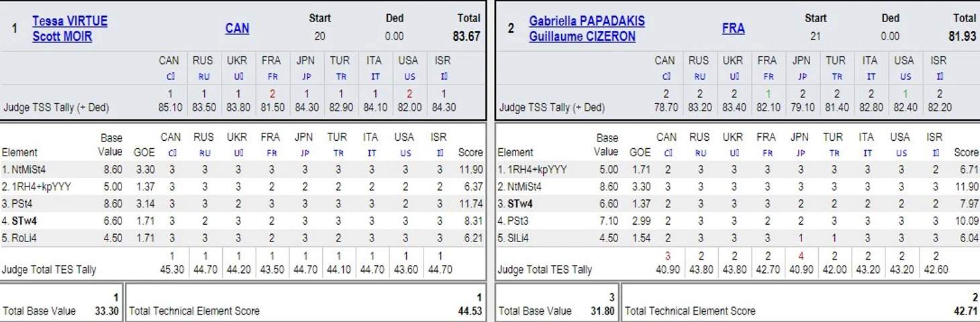Click RU judge code in Virtue/Moir TSS tally header
The height and width of the screenshot is (322, 980).
pyautogui.click(x=203, y=76)
